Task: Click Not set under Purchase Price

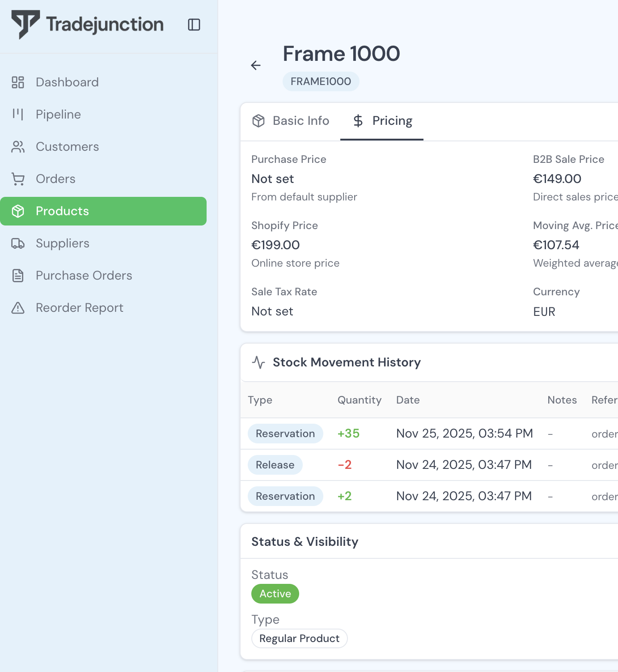Action: coord(273,179)
